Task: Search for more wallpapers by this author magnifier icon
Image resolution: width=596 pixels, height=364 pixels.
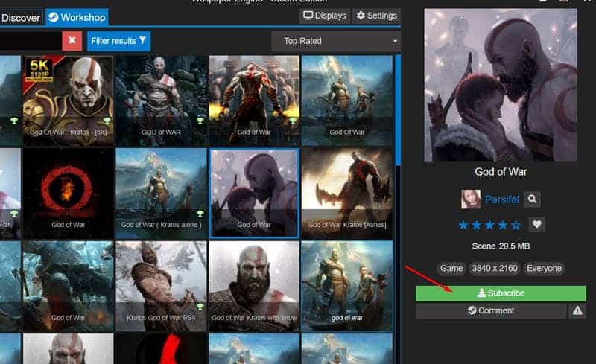Action: coord(532,199)
